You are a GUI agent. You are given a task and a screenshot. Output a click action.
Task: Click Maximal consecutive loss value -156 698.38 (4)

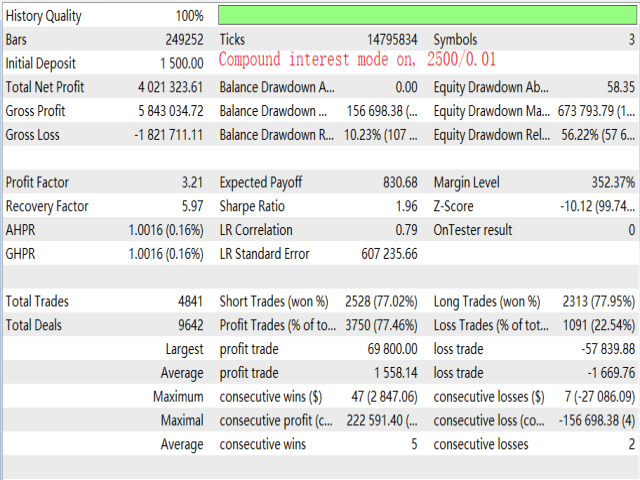click(597, 420)
